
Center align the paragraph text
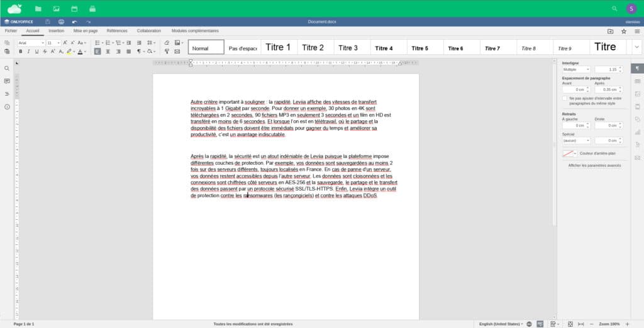pyautogui.click(x=108, y=52)
